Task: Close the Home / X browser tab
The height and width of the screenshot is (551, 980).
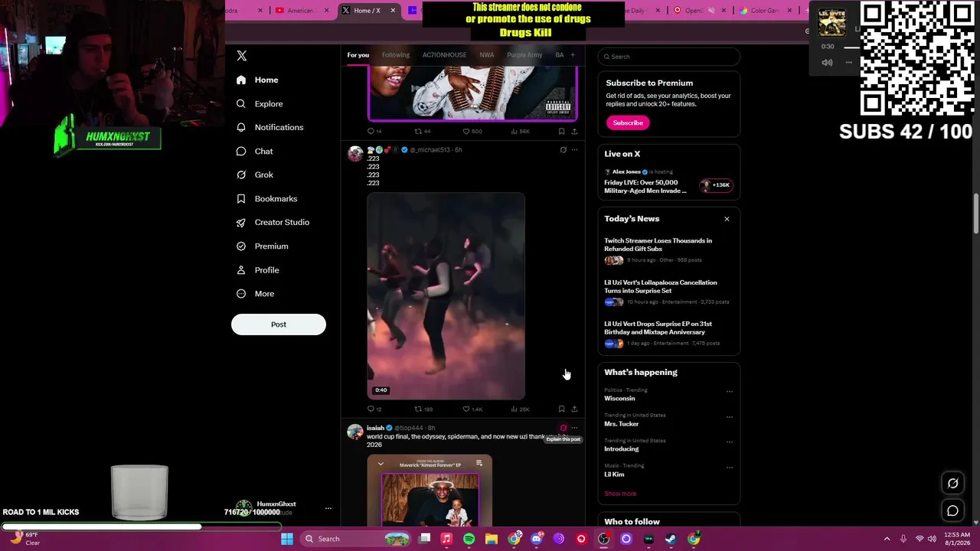Action: pos(393,11)
